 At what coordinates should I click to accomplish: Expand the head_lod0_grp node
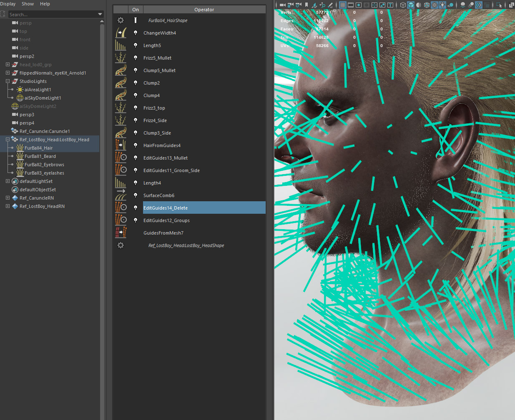point(8,65)
